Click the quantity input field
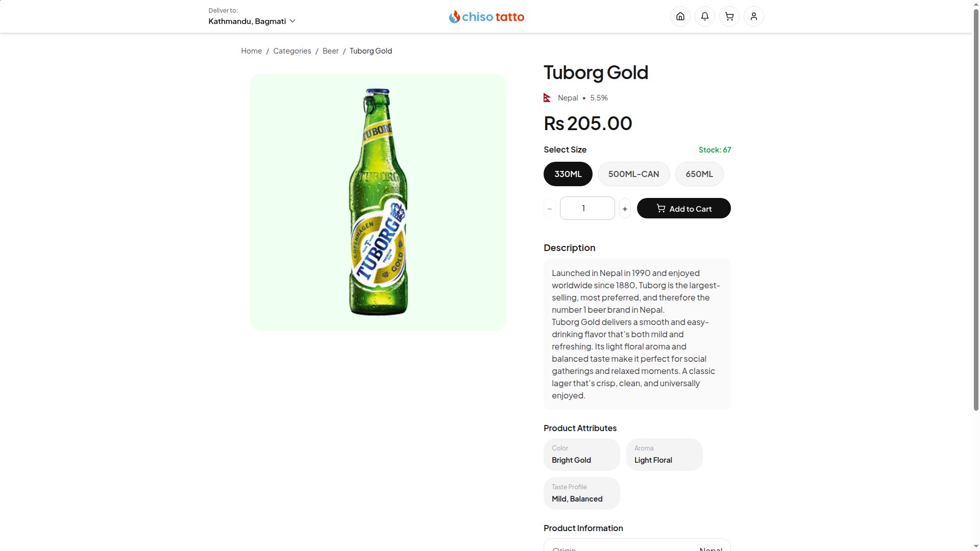The width and height of the screenshot is (980, 551). click(587, 208)
